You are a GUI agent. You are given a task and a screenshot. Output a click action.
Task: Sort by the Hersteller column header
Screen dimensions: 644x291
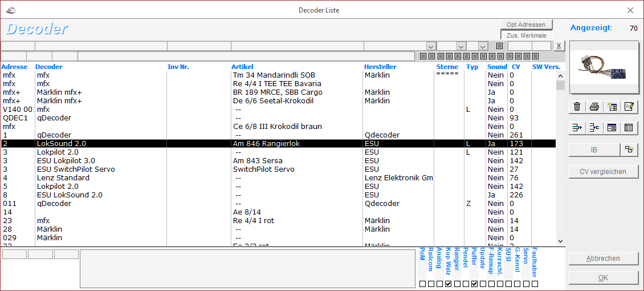tap(380, 67)
